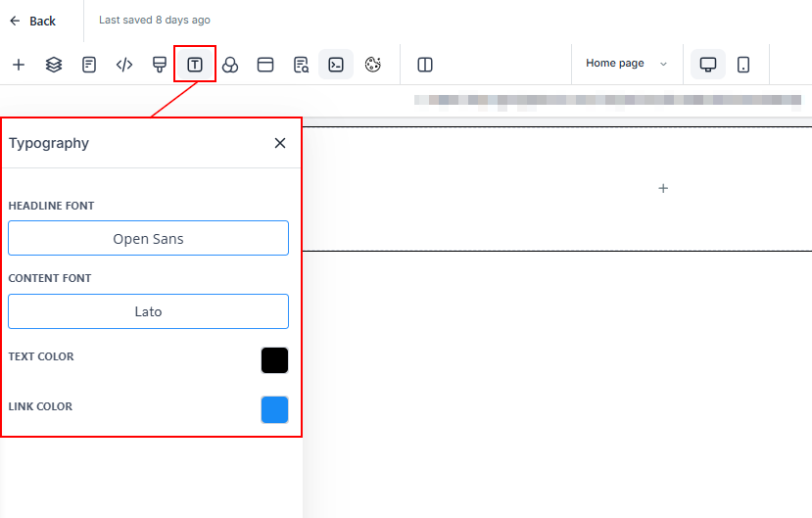This screenshot has height=518, width=812.
Task: Click the Last saved 8 days ago text
Action: pyautogui.click(x=155, y=20)
